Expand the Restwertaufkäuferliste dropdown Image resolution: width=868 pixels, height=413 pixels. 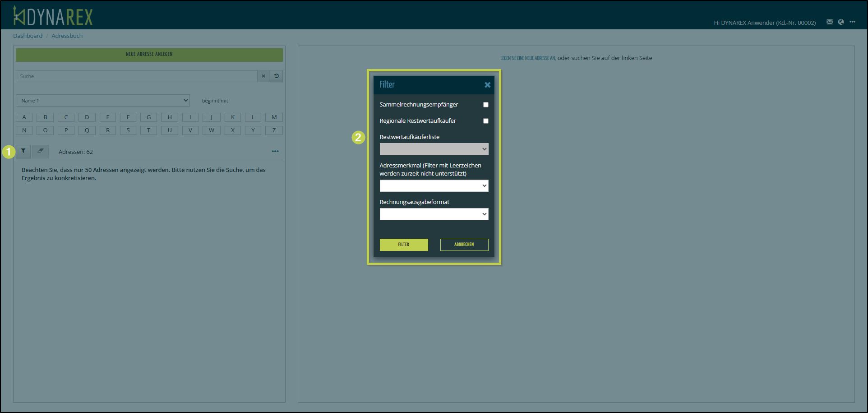tap(434, 149)
